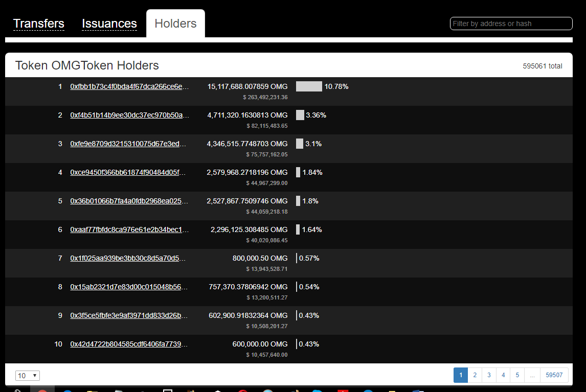
Task: Go to pagination page 1
Action: (461, 375)
